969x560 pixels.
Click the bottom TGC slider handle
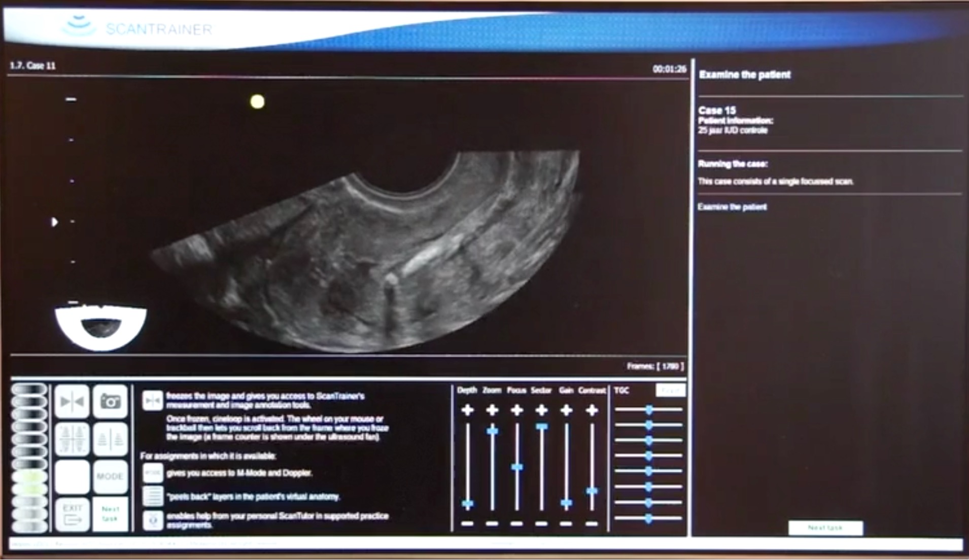[x=648, y=518]
